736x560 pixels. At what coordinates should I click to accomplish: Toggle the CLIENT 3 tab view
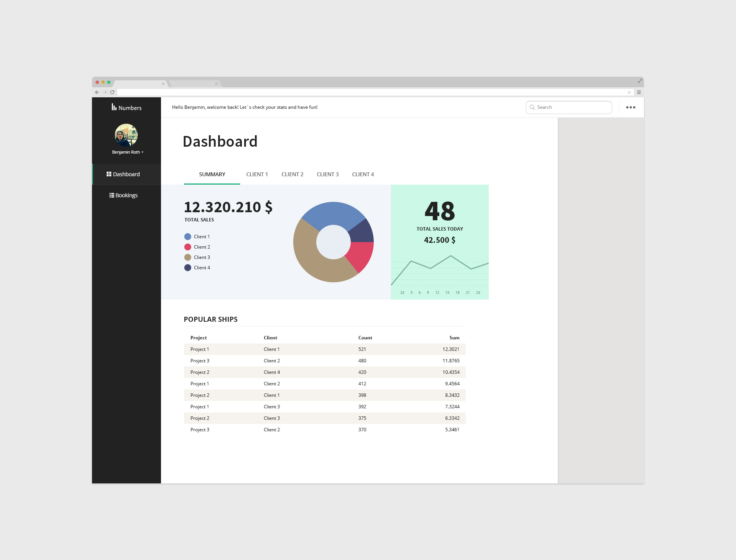point(327,174)
